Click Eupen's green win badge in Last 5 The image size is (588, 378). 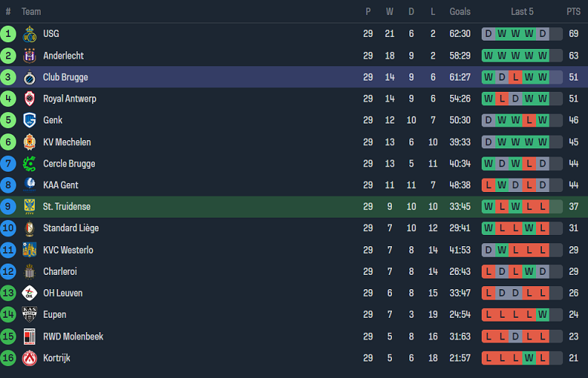pyautogui.click(x=543, y=315)
